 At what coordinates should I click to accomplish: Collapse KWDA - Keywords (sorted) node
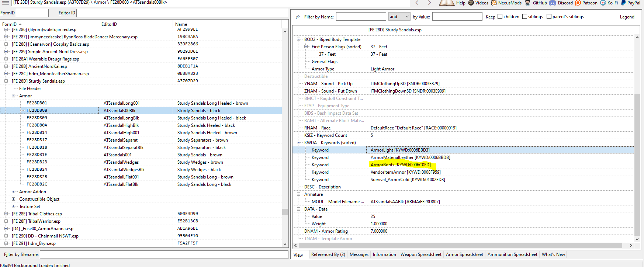pyautogui.click(x=299, y=143)
